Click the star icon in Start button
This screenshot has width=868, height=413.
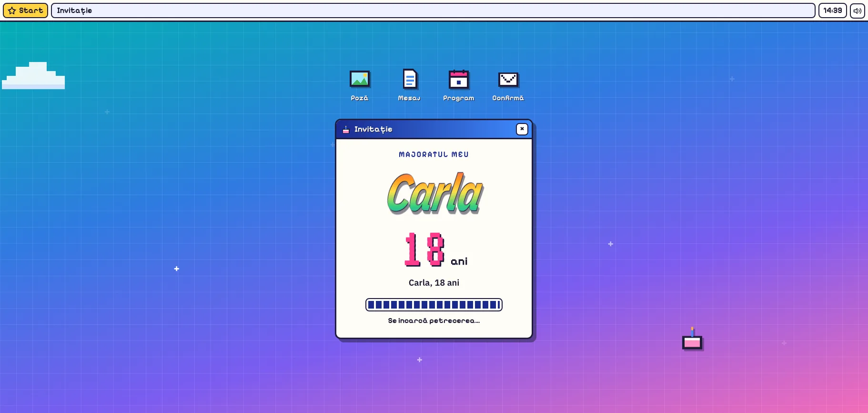[x=12, y=10]
